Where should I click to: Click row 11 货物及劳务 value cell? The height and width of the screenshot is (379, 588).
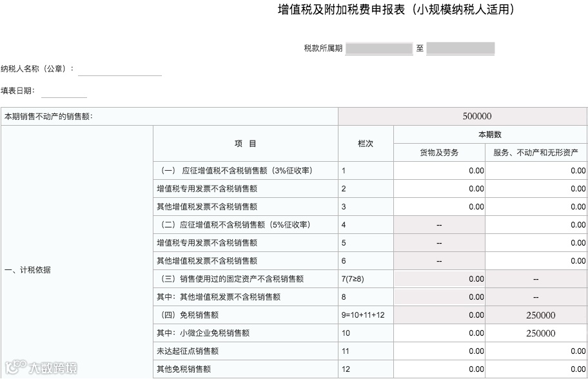tap(439, 351)
